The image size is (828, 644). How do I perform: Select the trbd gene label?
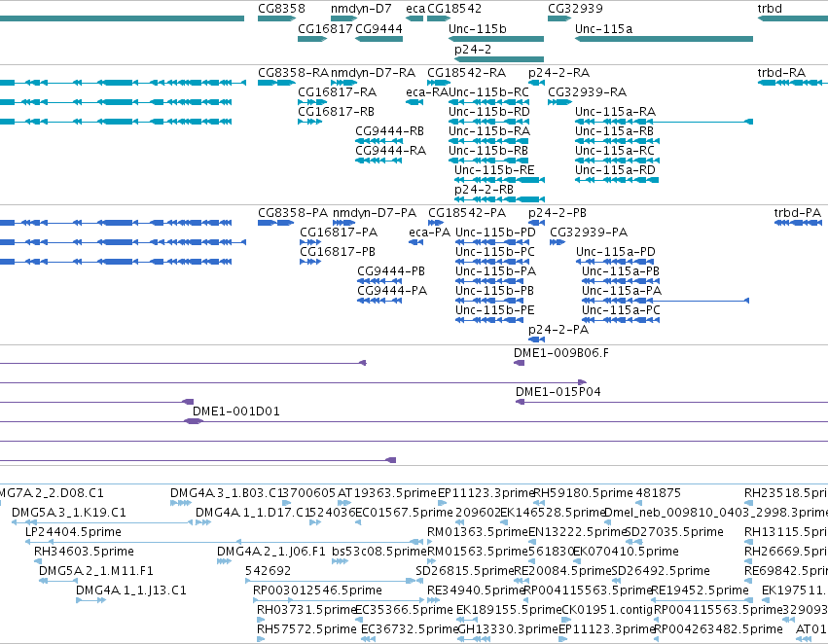pyautogui.click(x=770, y=9)
